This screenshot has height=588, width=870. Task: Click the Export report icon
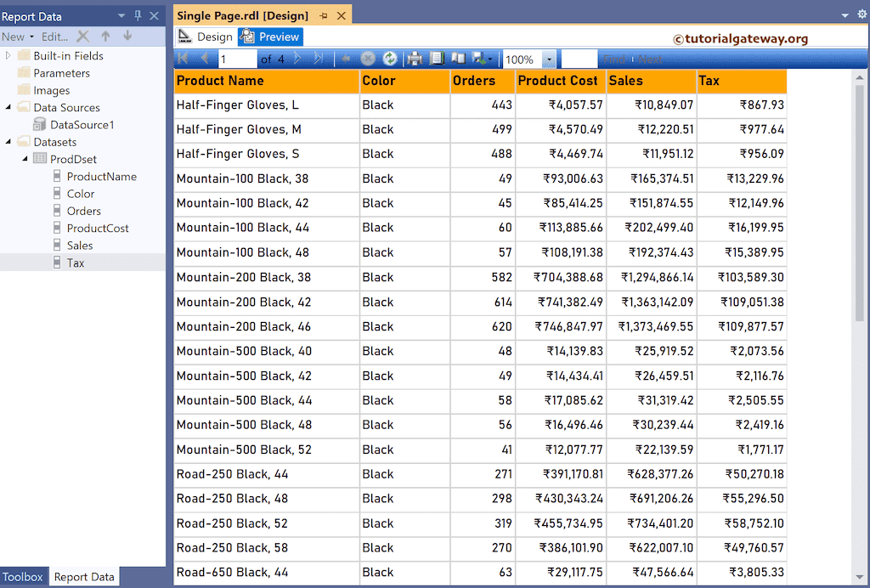[478, 59]
